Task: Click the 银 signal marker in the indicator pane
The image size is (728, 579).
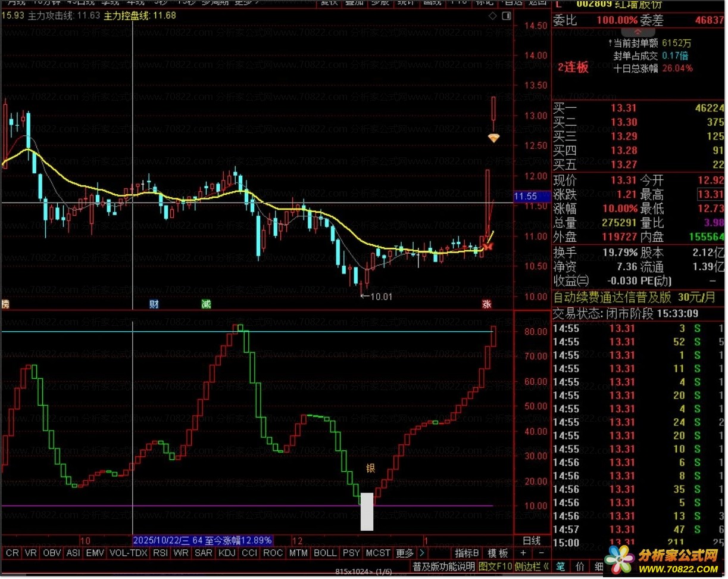Action: (x=370, y=468)
